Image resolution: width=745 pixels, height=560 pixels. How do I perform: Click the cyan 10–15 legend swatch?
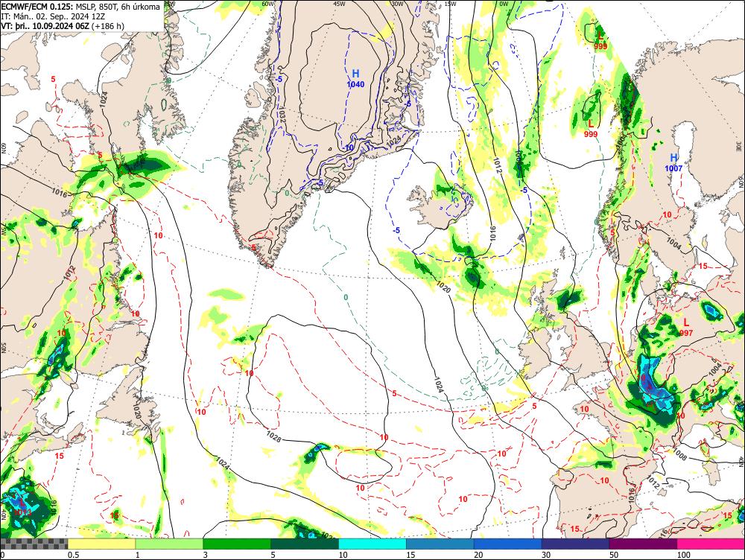coord(372,544)
